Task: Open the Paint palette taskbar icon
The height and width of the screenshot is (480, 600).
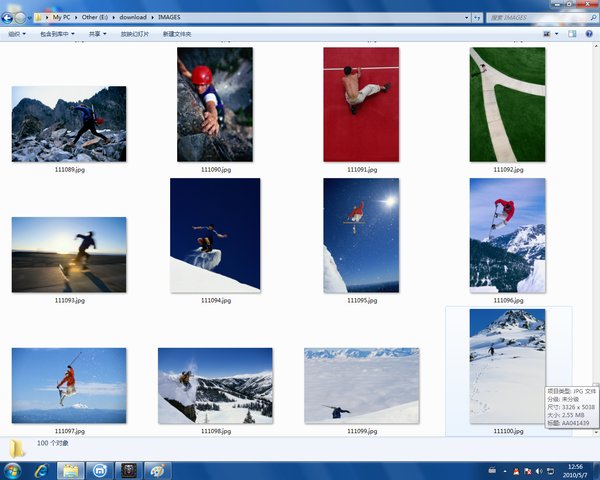Action: pyautogui.click(x=158, y=471)
